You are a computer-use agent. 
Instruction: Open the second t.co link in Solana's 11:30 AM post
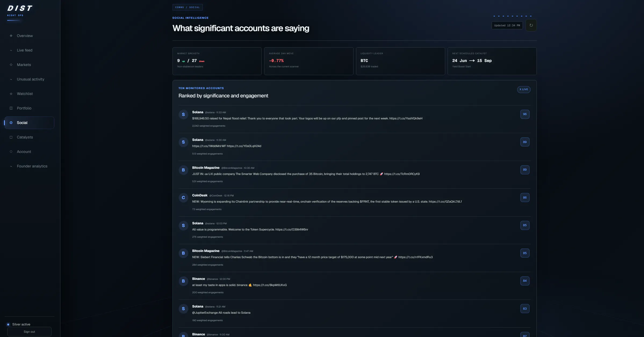[244, 146]
